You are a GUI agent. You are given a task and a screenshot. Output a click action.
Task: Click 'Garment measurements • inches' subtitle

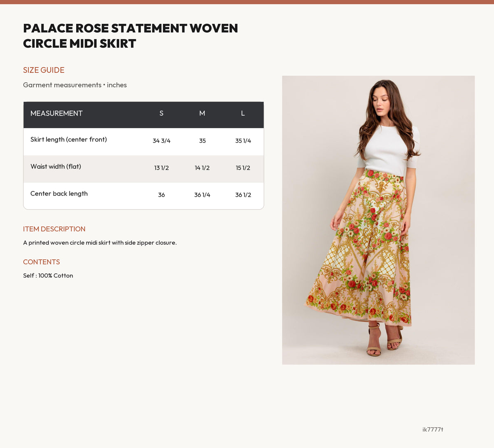[75, 85]
